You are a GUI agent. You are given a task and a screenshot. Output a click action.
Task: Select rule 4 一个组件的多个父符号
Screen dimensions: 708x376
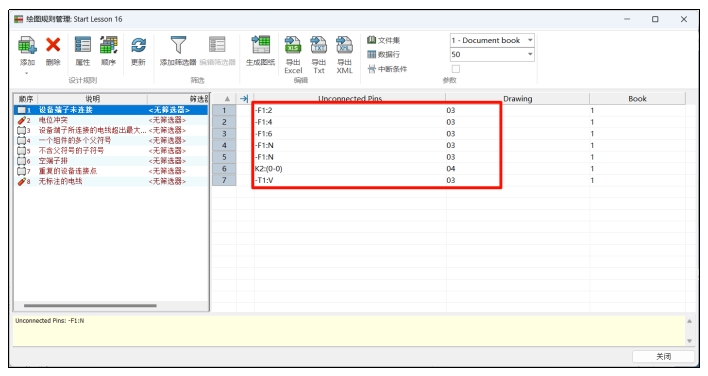tap(112, 140)
